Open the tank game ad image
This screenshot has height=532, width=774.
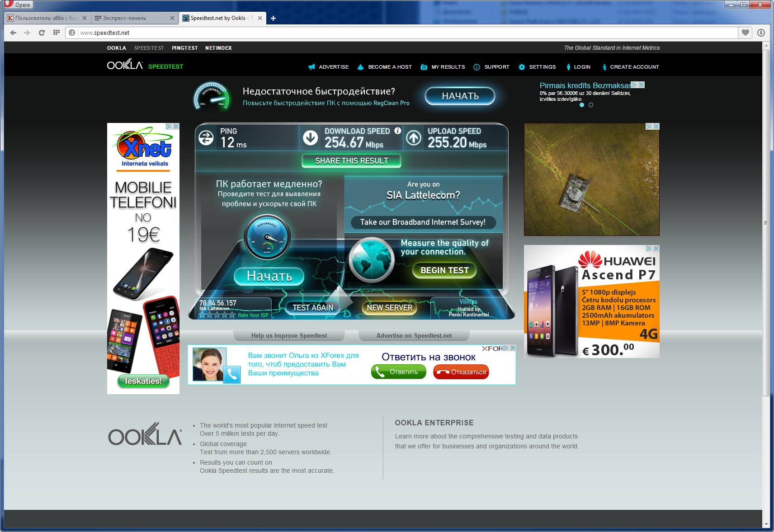pyautogui.click(x=591, y=179)
